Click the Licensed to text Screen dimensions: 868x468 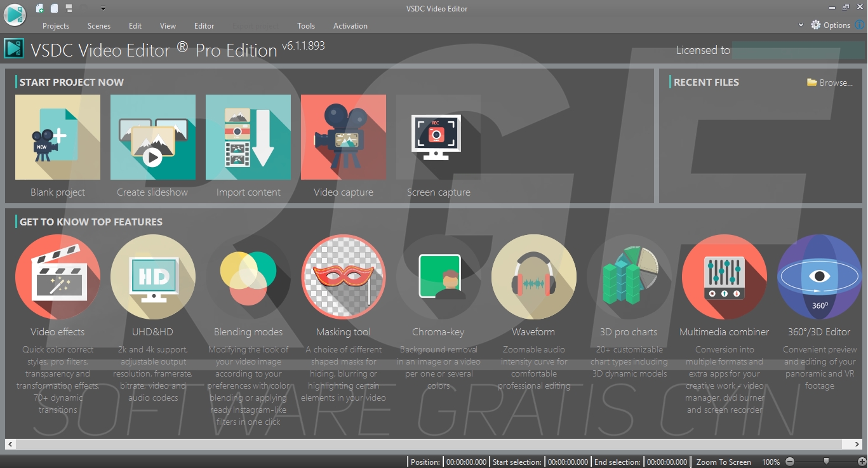click(x=703, y=50)
